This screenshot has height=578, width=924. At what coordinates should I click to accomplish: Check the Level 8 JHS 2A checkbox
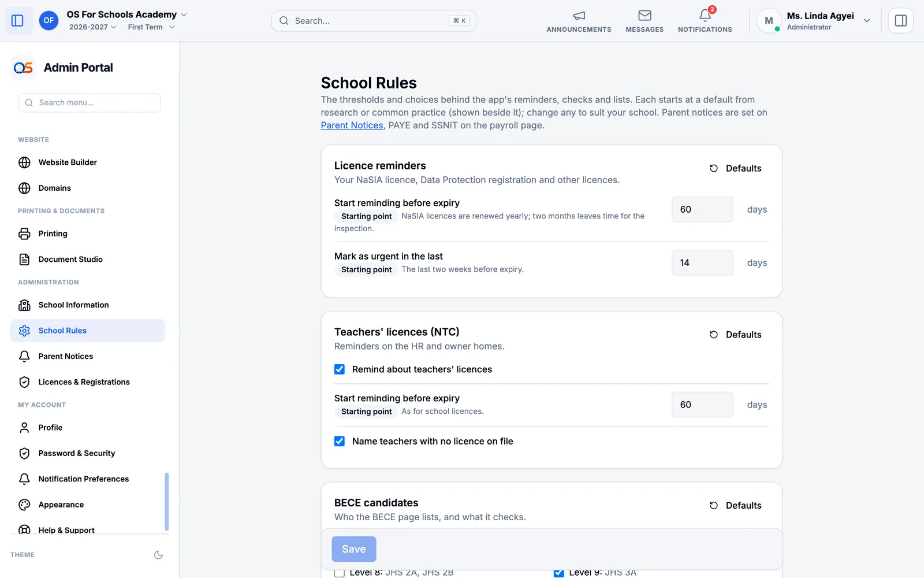(340, 572)
